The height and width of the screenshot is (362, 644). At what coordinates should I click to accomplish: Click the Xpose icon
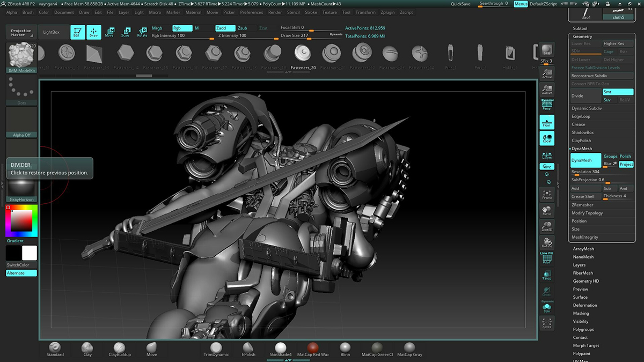[546, 323]
